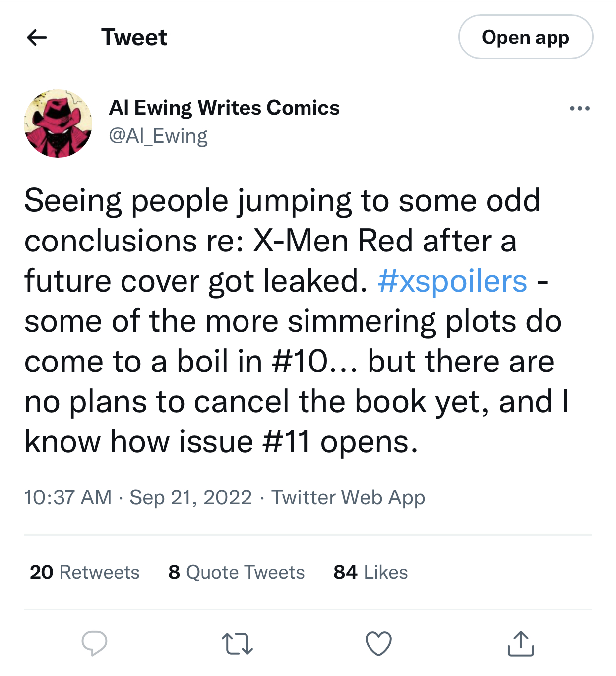Click the Tweet header title
This screenshot has width=616, height=676.
point(134,37)
